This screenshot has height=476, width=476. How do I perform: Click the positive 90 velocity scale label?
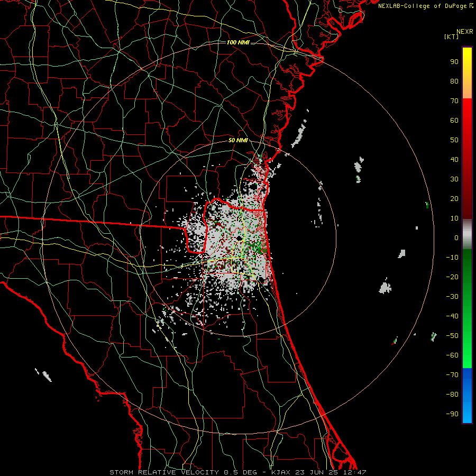point(454,62)
